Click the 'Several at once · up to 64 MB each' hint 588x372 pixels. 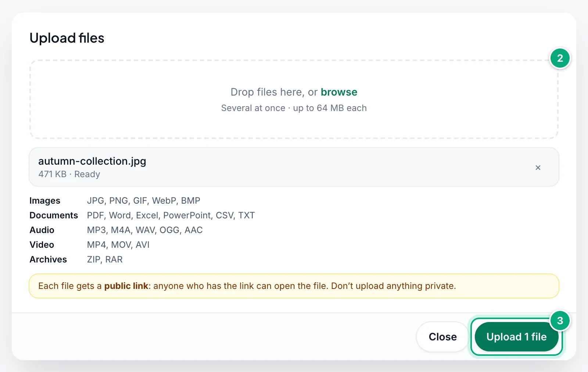(x=294, y=108)
